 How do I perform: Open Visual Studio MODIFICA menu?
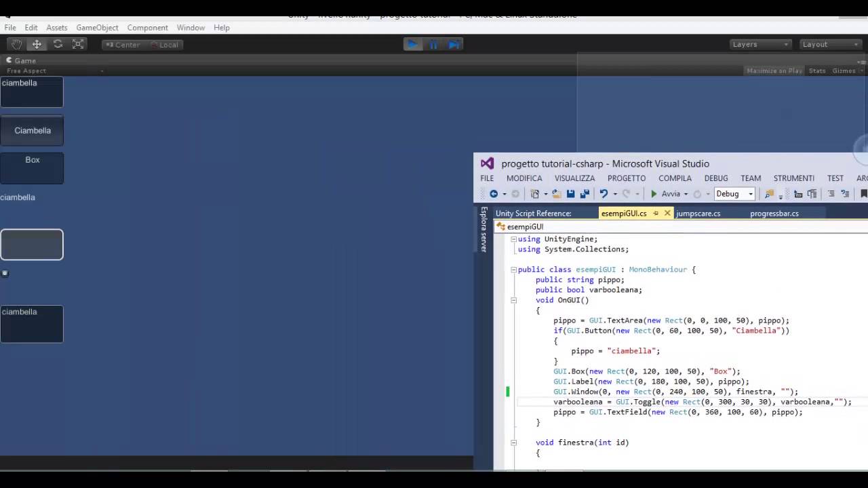(x=524, y=178)
